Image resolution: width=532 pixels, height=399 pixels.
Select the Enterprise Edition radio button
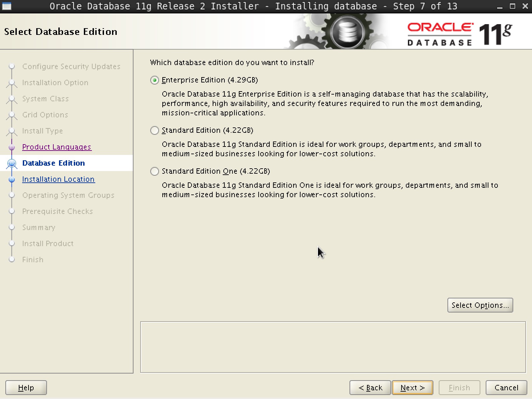click(x=154, y=80)
